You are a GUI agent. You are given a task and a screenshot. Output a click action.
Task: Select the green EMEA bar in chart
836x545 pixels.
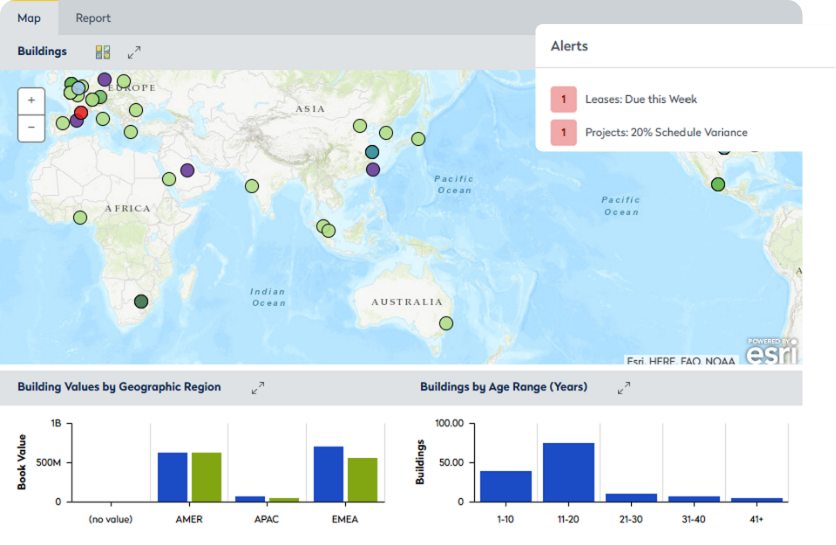[362, 479]
